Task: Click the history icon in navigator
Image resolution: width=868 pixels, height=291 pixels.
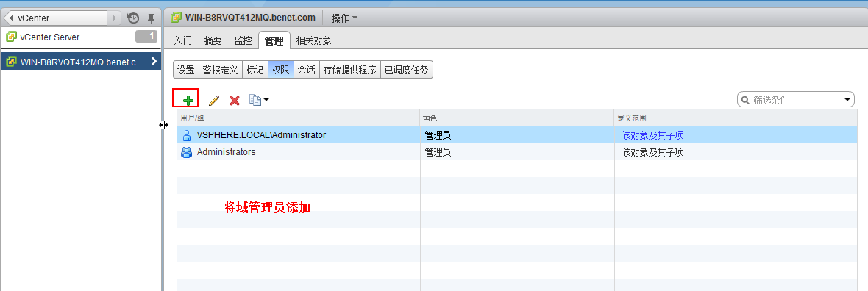Action: [133, 18]
